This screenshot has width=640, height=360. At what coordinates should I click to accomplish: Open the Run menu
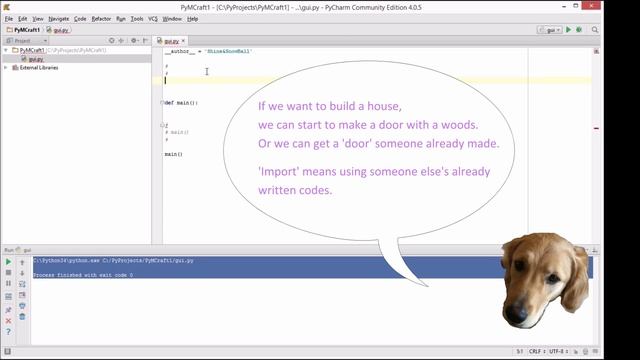121,19
